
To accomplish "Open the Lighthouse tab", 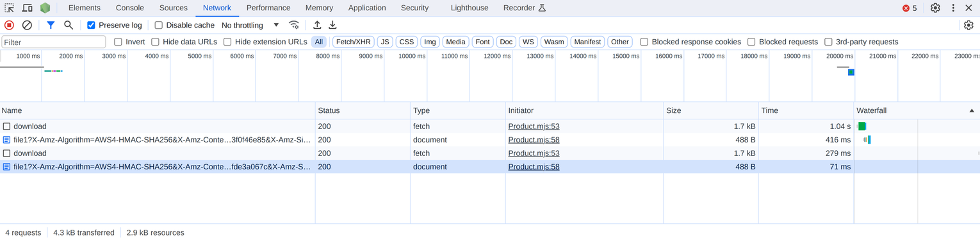I will pos(470,8).
